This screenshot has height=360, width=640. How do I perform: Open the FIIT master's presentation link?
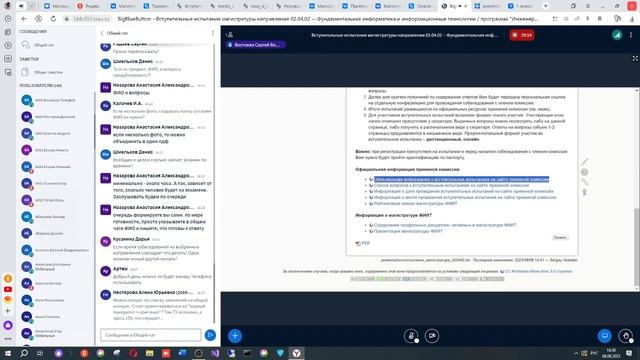coord(408,231)
